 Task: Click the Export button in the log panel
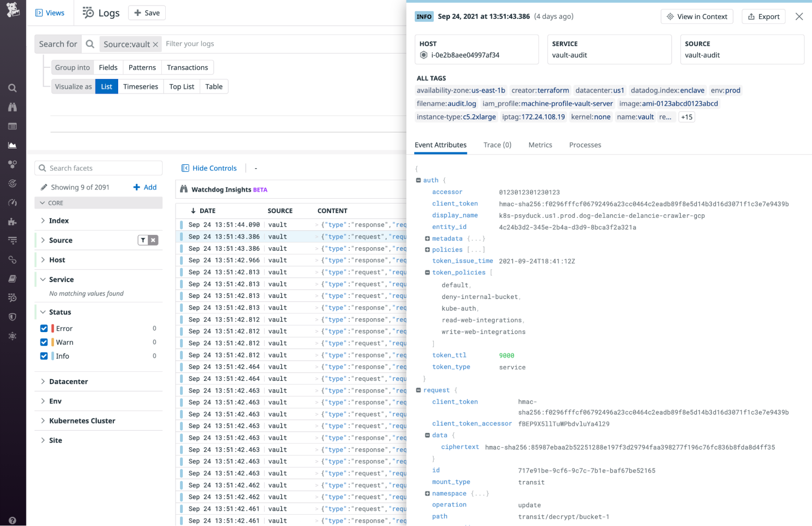point(763,16)
